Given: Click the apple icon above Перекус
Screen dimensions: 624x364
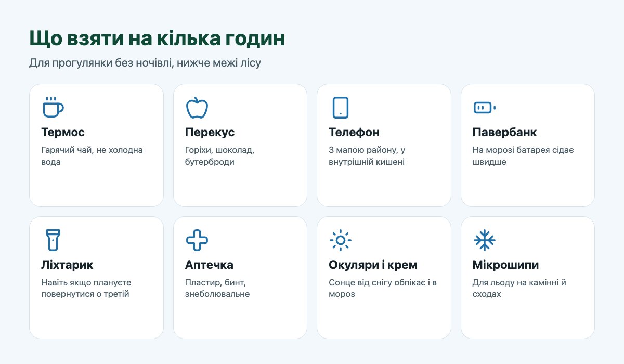Looking at the screenshot, I should tap(197, 108).
